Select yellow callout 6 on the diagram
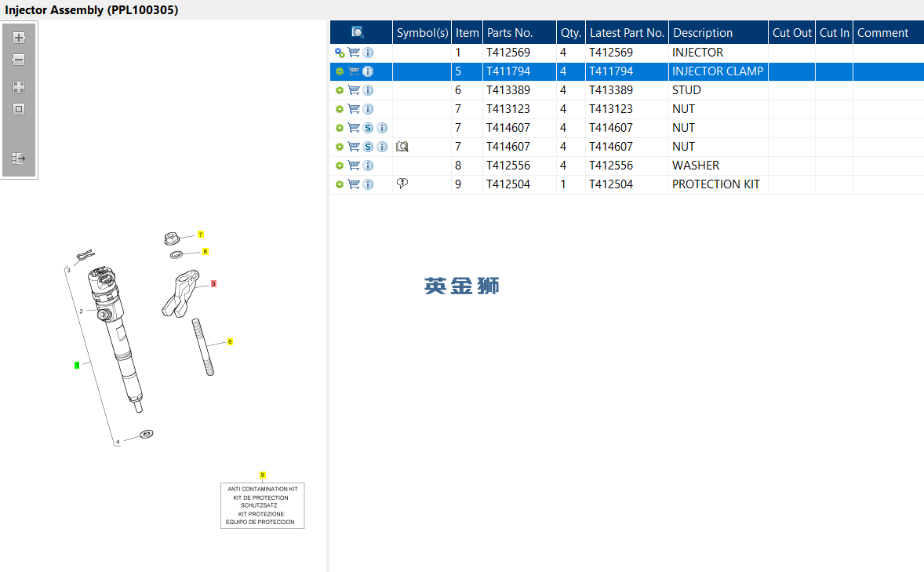 tap(230, 342)
